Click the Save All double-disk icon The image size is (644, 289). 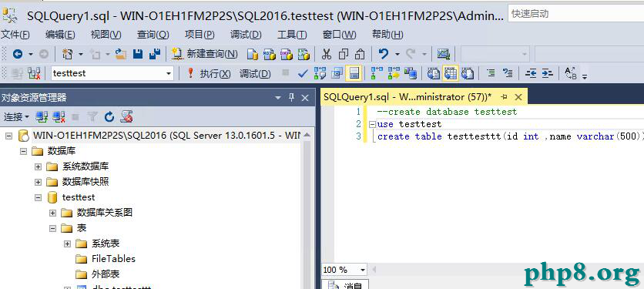(155, 54)
